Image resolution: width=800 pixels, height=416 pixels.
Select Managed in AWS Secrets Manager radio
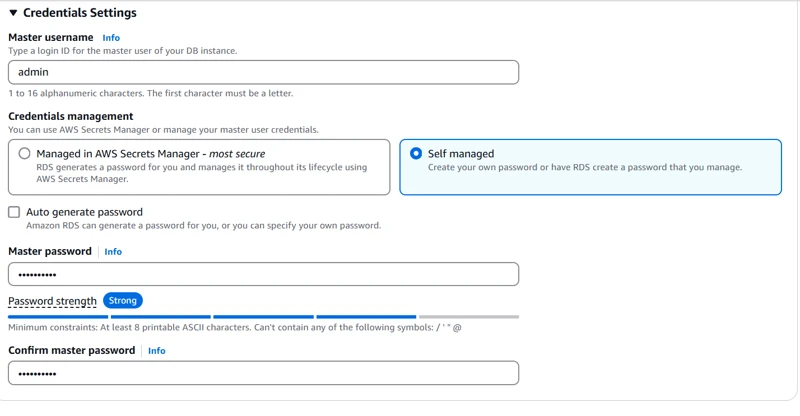[x=24, y=154]
